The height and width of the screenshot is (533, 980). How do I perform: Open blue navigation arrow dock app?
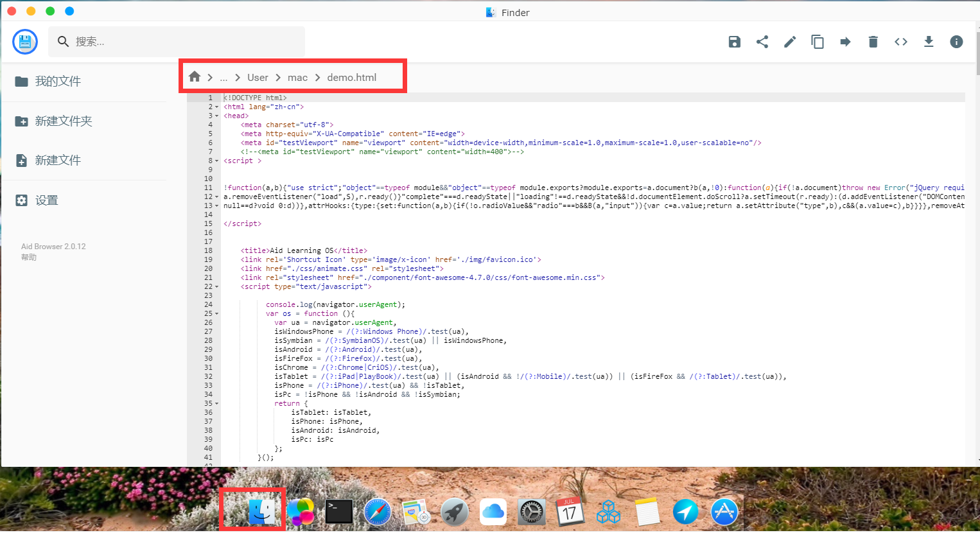(685, 512)
